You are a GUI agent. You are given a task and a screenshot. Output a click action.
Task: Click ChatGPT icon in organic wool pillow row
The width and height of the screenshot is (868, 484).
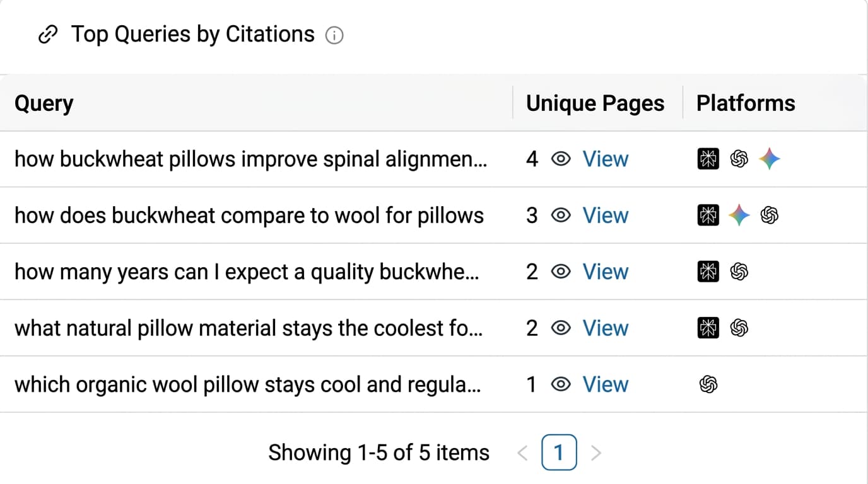pyautogui.click(x=708, y=384)
